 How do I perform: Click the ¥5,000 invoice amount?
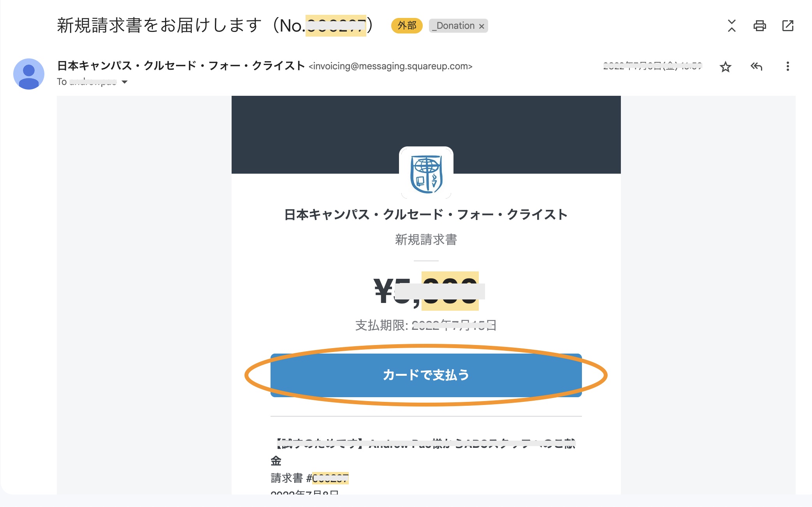coord(426,291)
